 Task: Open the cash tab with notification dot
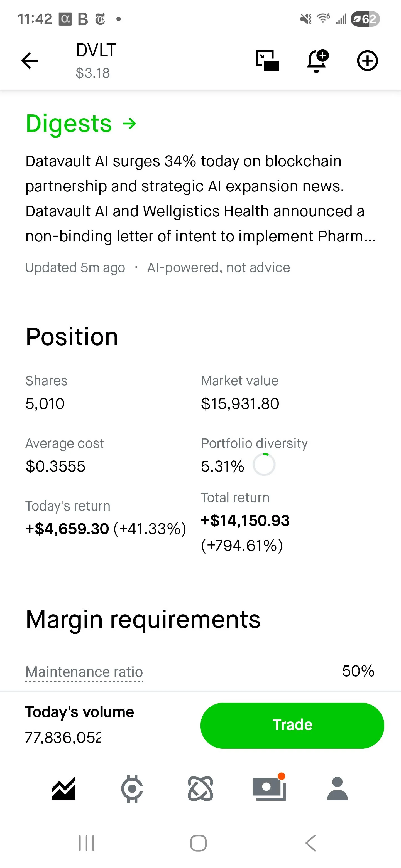pos(269,788)
